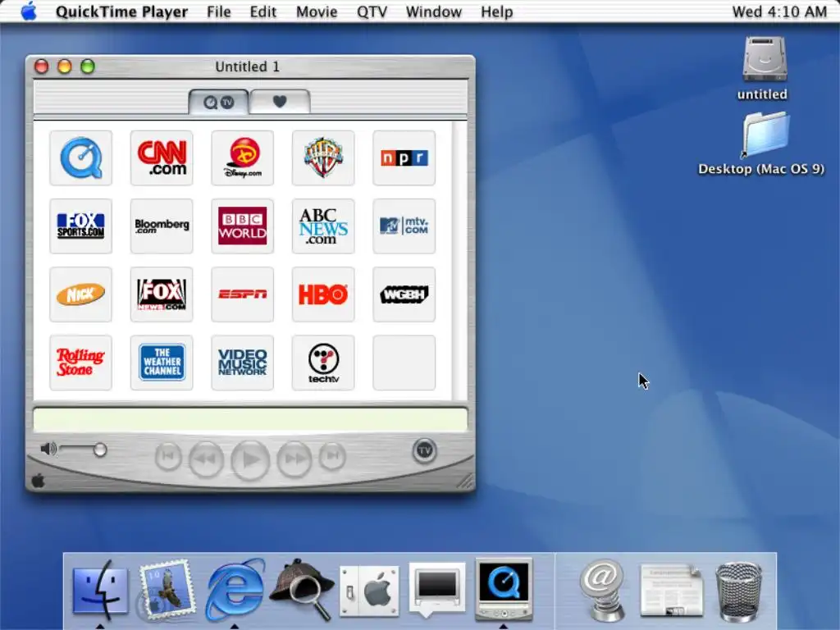Viewport: 840px width, 630px height.
Task: Open the Rolling Stone channel
Action: 81,363
